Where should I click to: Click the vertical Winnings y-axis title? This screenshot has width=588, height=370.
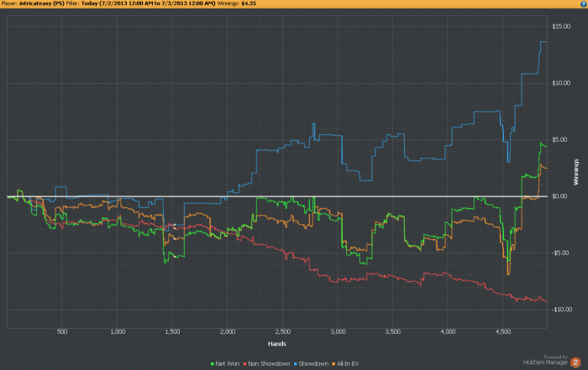576,172
